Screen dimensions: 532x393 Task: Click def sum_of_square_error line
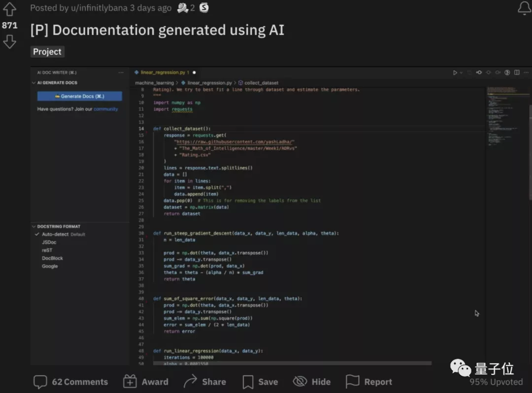coord(227,298)
